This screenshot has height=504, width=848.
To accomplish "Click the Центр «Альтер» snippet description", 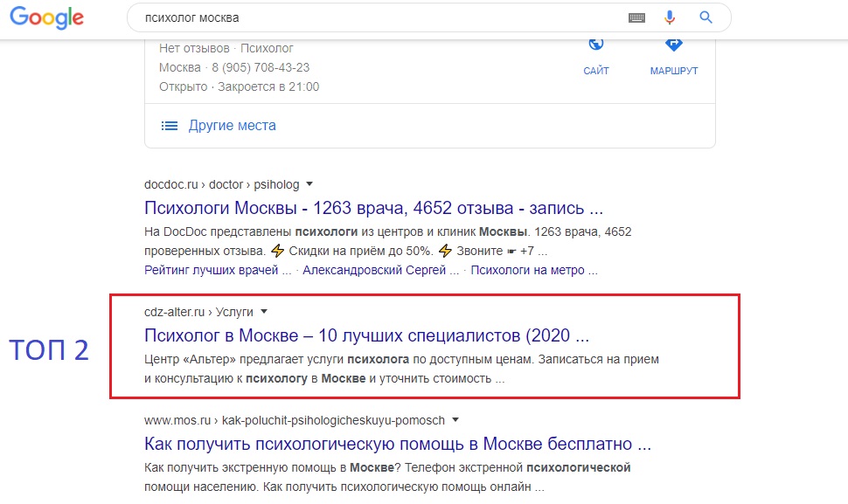I will coord(401,369).
